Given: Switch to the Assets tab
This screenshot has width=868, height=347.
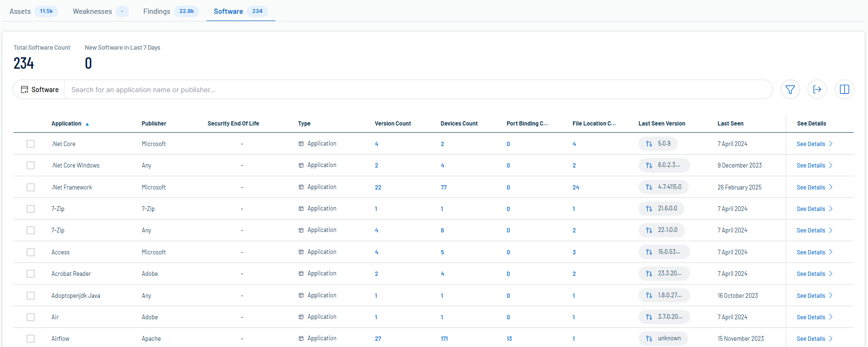Looking at the screenshot, I should click(20, 11).
